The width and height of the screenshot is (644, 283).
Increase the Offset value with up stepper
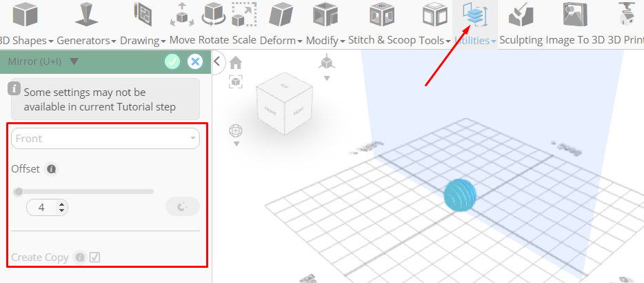[x=61, y=204]
